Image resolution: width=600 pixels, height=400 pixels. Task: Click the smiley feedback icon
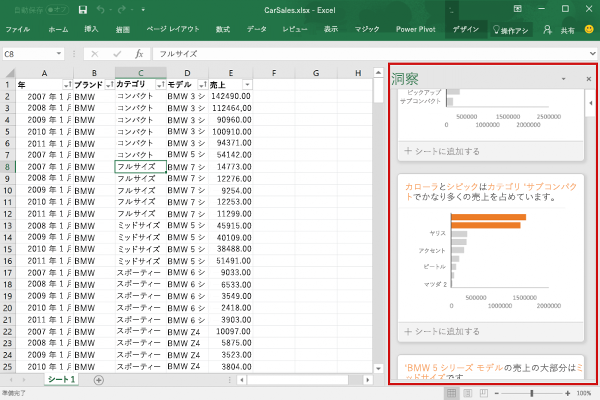coord(588,31)
